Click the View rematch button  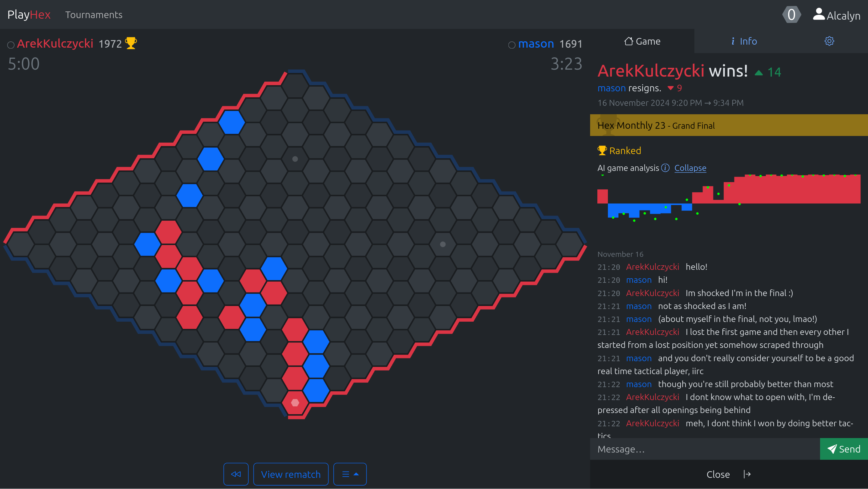click(x=291, y=474)
